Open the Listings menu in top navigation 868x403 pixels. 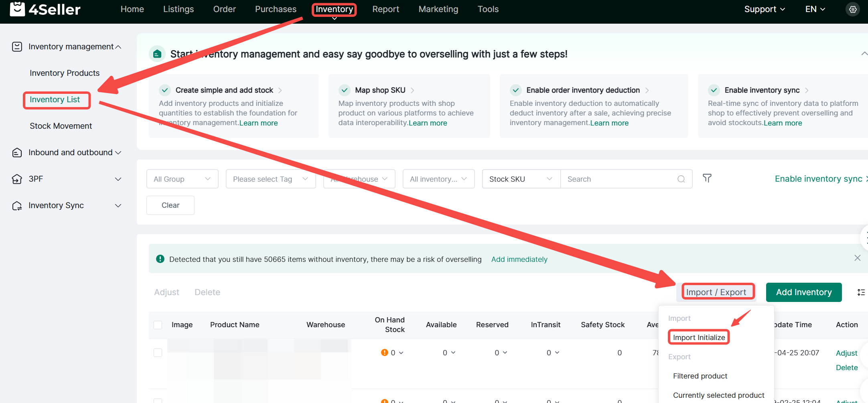pyautogui.click(x=178, y=9)
